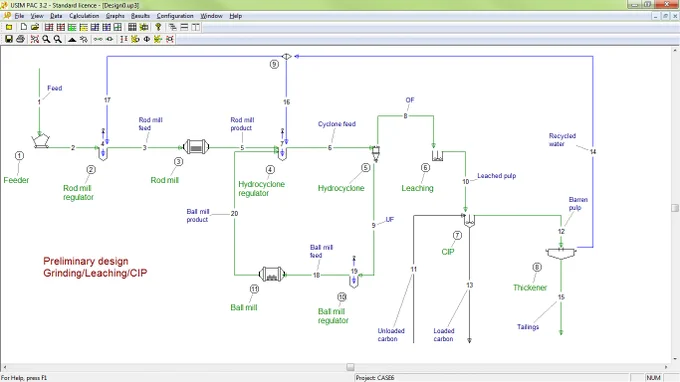This screenshot has width=680, height=382.
Task: Save the project with floppy icon
Action: [x=9, y=39]
